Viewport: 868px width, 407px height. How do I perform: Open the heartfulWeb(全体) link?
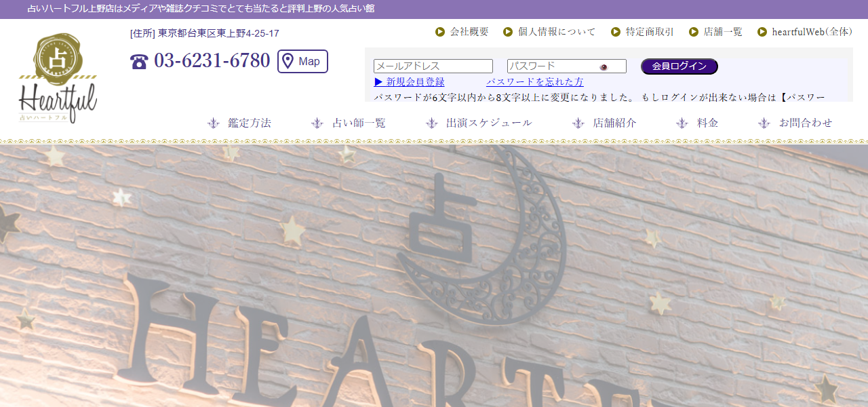(812, 32)
